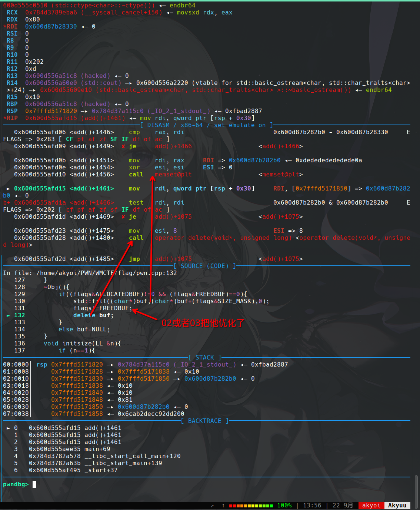The image size is (420, 510).
Task: Click the diagonal arrow icon in status bar
Action: point(212,506)
